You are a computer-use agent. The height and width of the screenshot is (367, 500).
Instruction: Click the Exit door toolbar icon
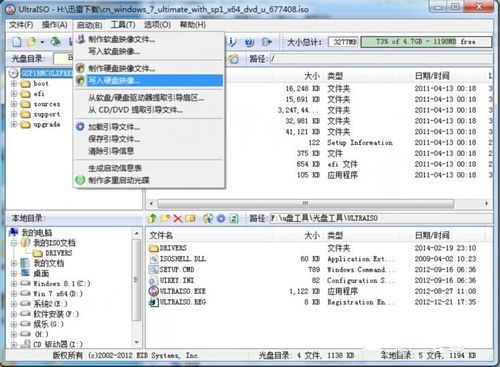click(267, 42)
